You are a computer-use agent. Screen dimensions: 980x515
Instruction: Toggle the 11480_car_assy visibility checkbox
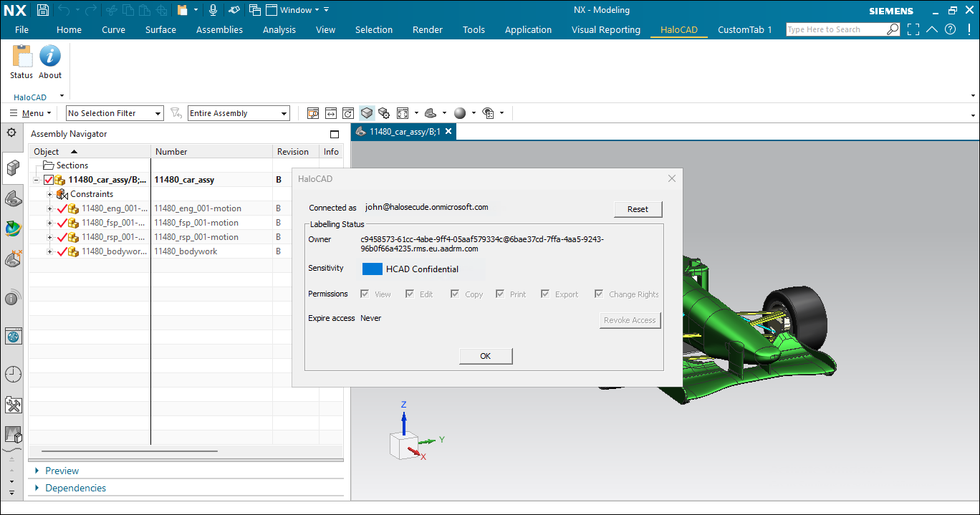tap(49, 180)
